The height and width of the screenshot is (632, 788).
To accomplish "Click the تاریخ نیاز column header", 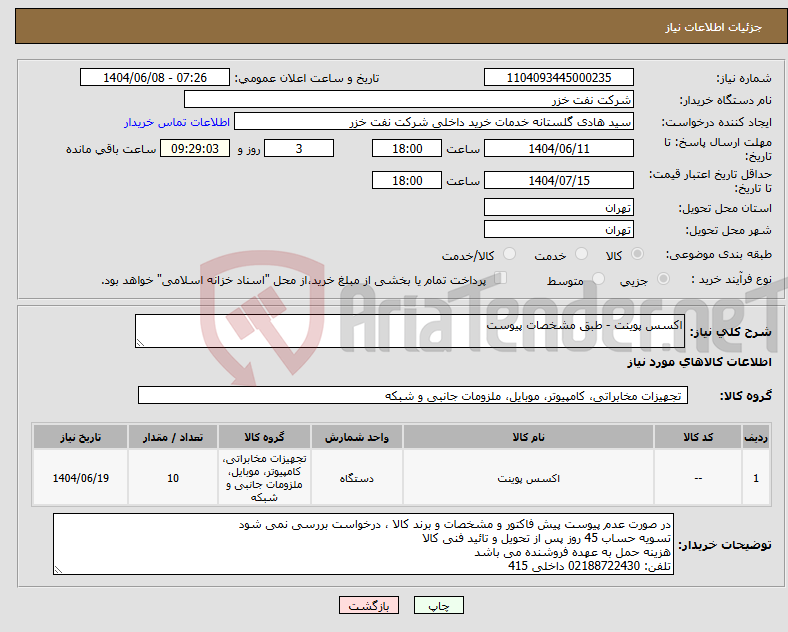I will tap(80, 437).
